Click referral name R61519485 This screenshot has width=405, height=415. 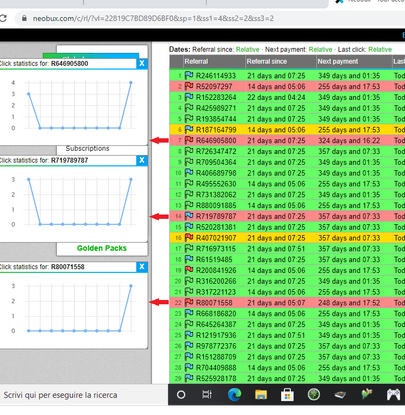(x=214, y=259)
